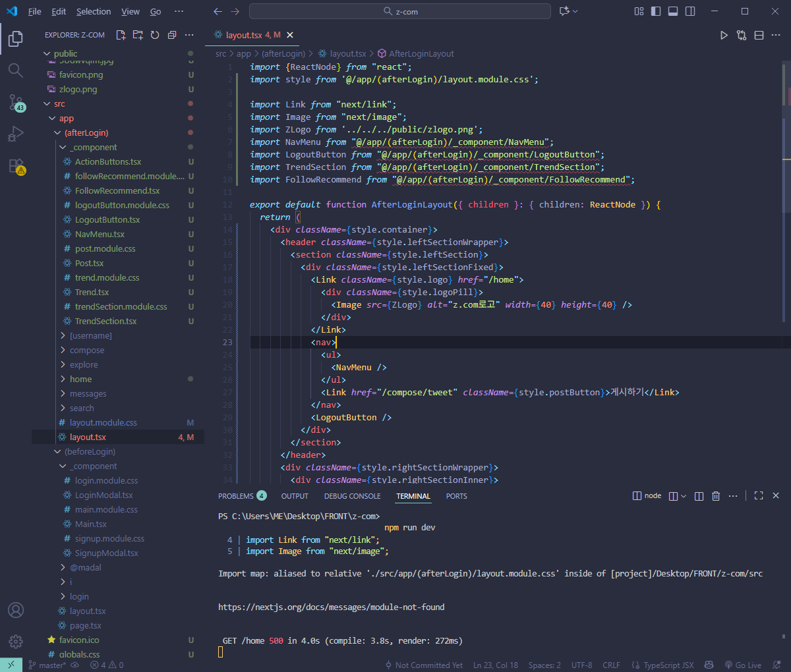791x672 pixels.
Task: Open the nextjs.org module-not-found link
Action: (x=331, y=607)
